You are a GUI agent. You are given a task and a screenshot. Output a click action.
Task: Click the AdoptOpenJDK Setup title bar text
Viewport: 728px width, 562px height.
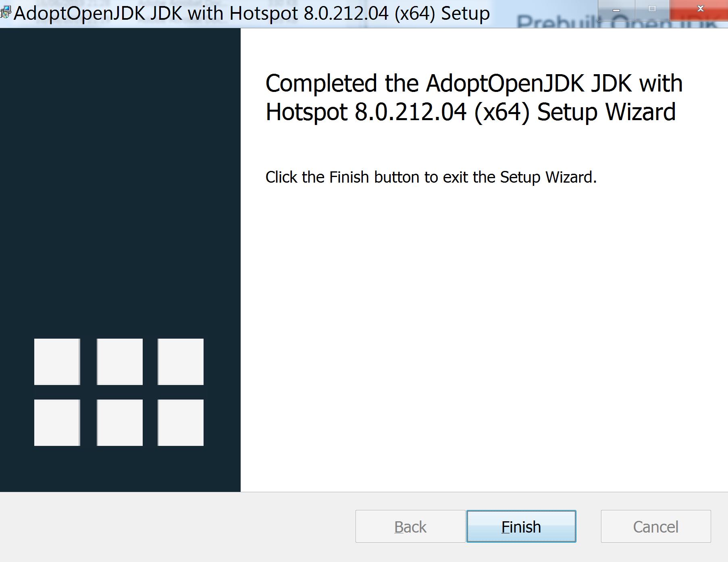[x=252, y=13]
